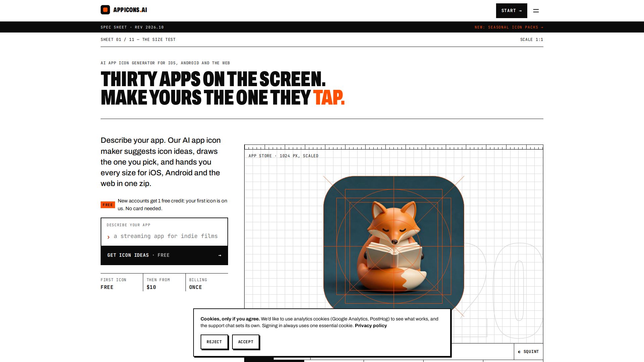
Task: Click the 'SCALE 1:1' label
Action: pos(532,40)
